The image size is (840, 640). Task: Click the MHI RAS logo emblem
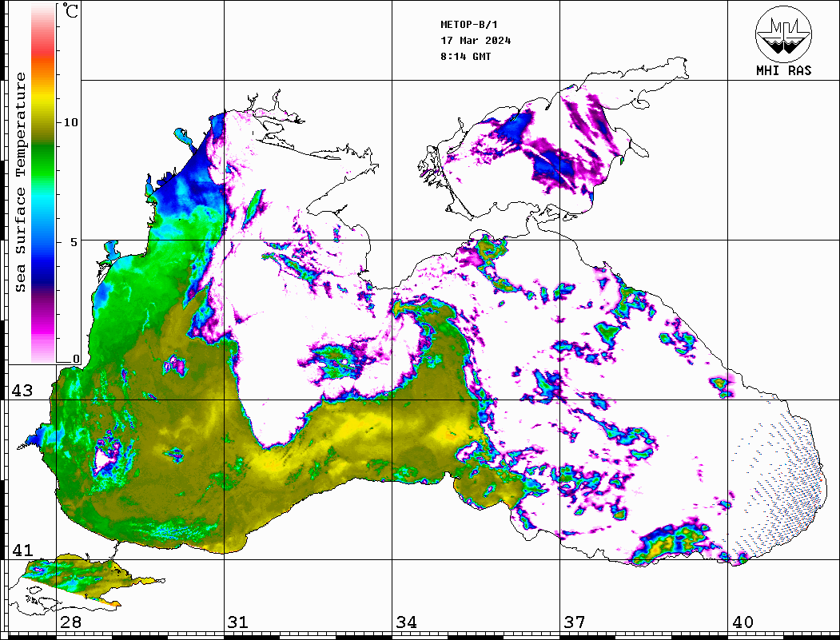(x=783, y=34)
